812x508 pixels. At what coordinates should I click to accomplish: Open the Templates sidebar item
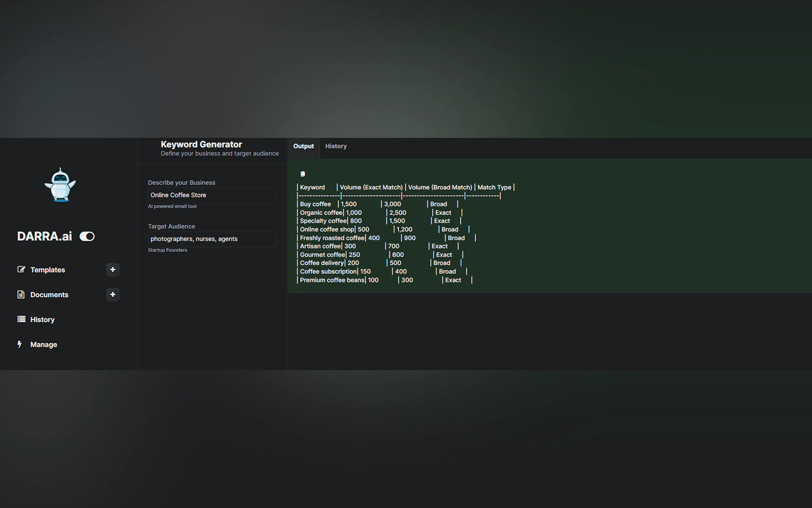pyautogui.click(x=47, y=270)
